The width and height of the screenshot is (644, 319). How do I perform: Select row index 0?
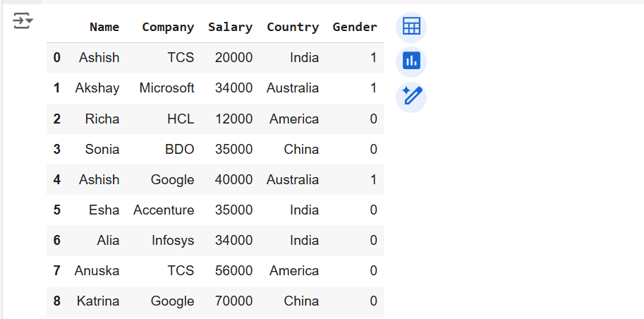(x=57, y=58)
